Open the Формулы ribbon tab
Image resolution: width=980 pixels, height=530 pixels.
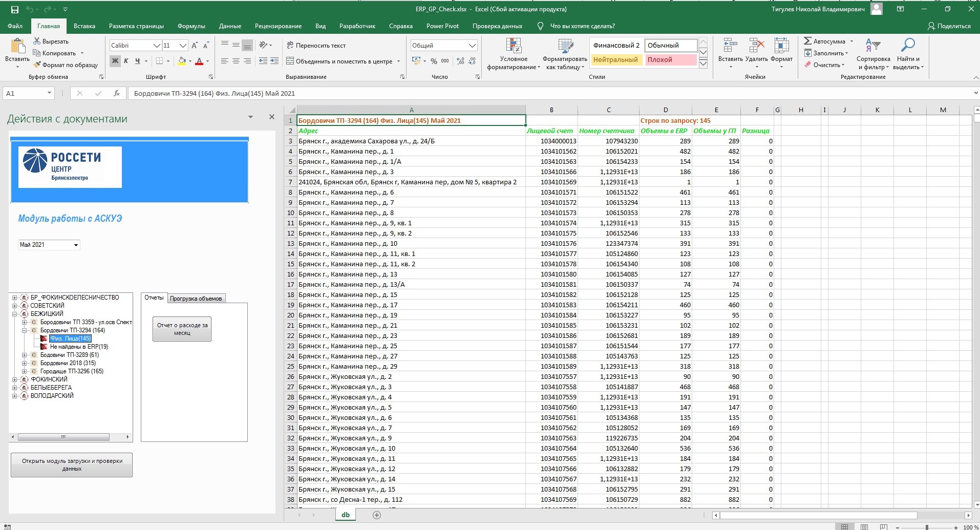pyautogui.click(x=191, y=26)
